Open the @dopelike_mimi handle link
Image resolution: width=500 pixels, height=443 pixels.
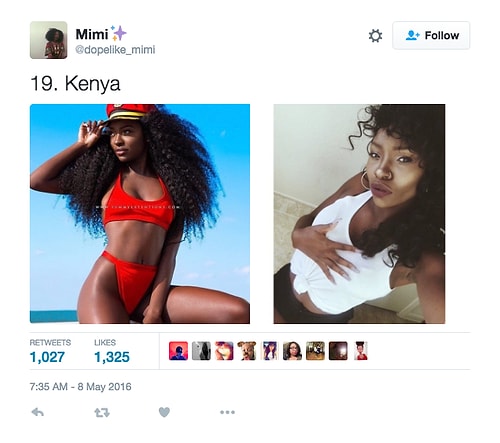(x=115, y=50)
